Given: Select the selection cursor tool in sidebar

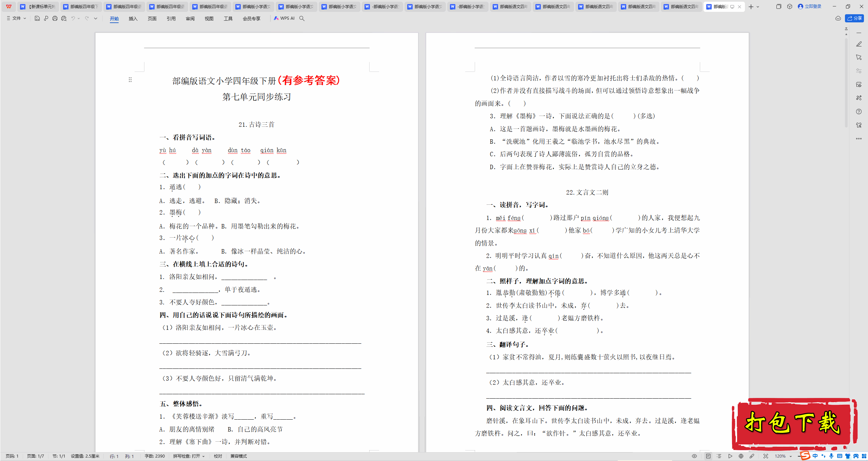Looking at the screenshot, I should [x=859, y=57].
